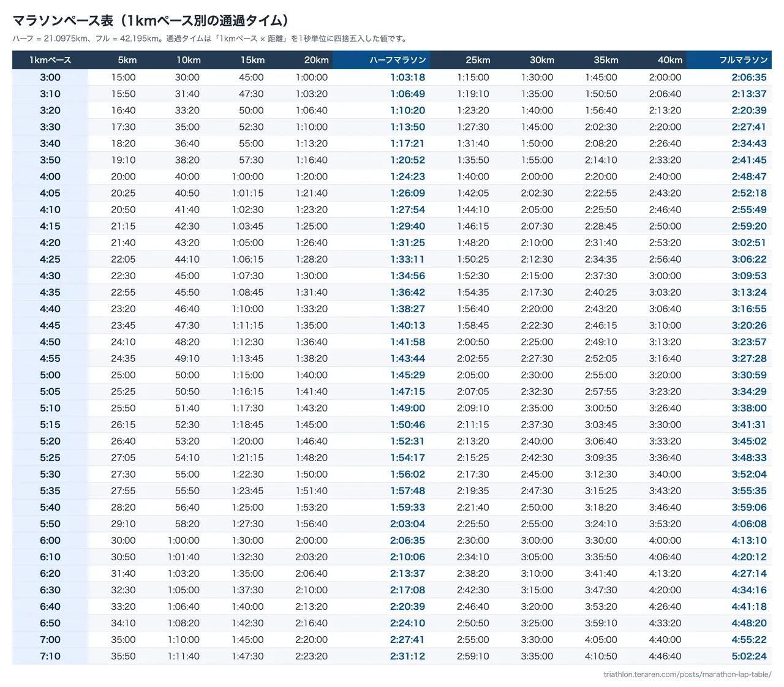
Task: Click the 20km column header
Action: (316, 60)
